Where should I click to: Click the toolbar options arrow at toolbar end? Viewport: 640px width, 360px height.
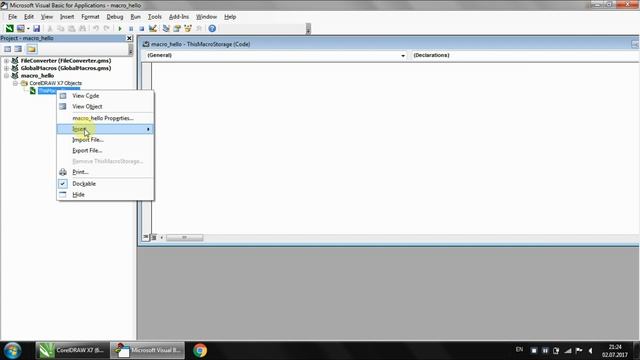pyautogui.click(x=308, y=29)
